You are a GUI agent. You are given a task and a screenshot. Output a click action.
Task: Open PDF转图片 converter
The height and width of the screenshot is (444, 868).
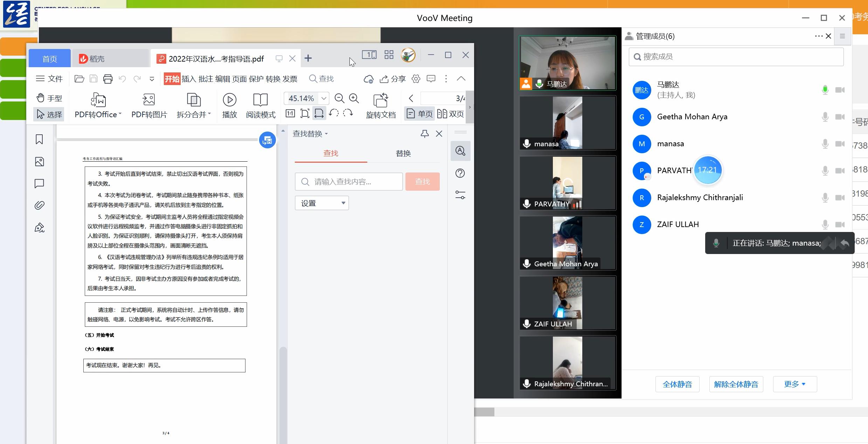149,106
